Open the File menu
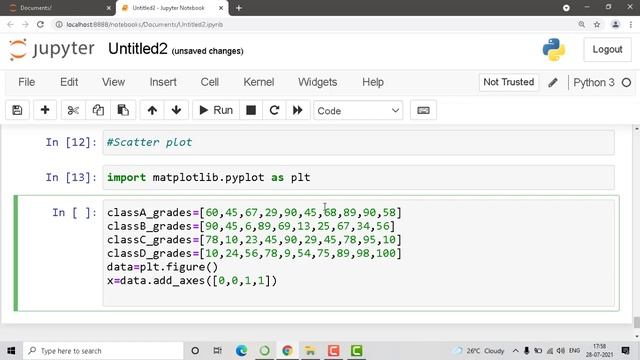Image resolution: width=640 pixels, height=360 pixels. tap(27, 82)
